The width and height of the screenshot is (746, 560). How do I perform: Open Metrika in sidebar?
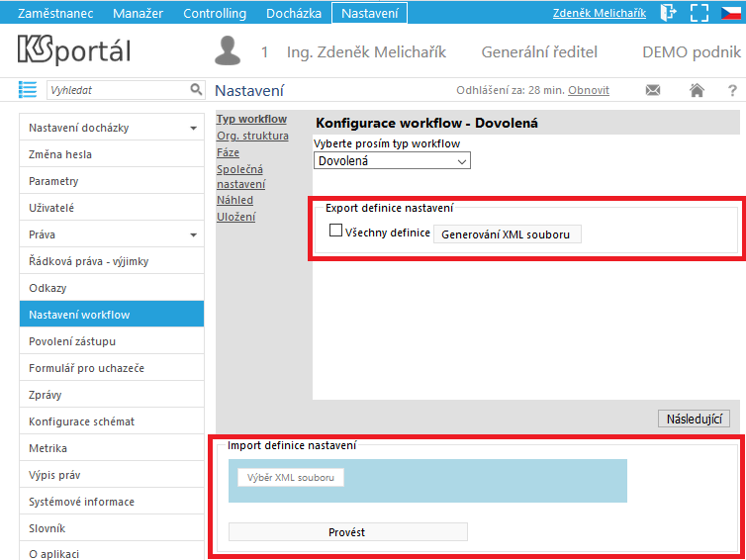(x=112, y=448)
